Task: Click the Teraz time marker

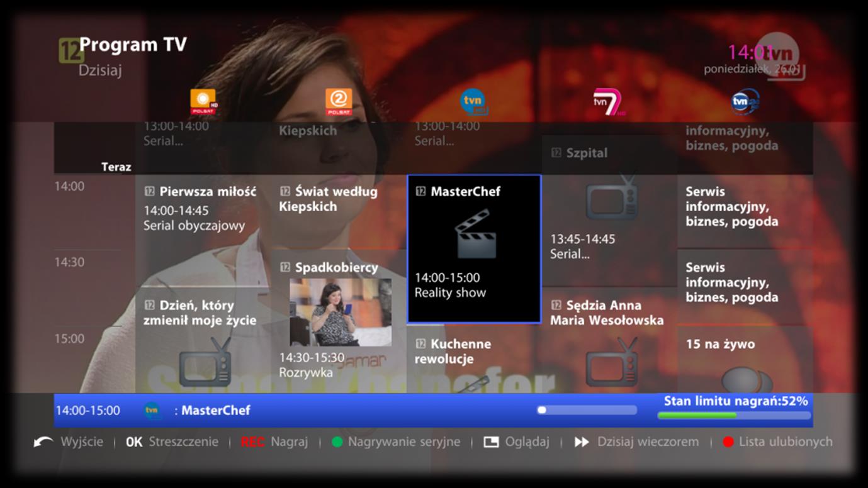Action: [x=116, y=167]
